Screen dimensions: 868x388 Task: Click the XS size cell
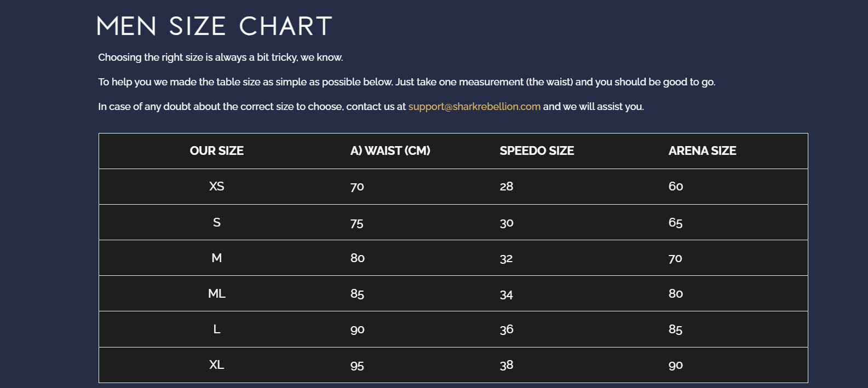click(216, 187)
